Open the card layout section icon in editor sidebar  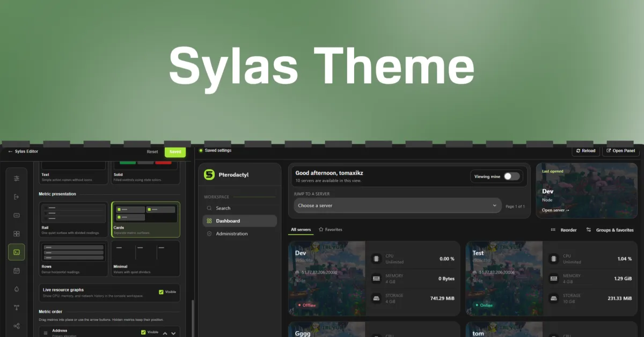(x=17, y=215)
